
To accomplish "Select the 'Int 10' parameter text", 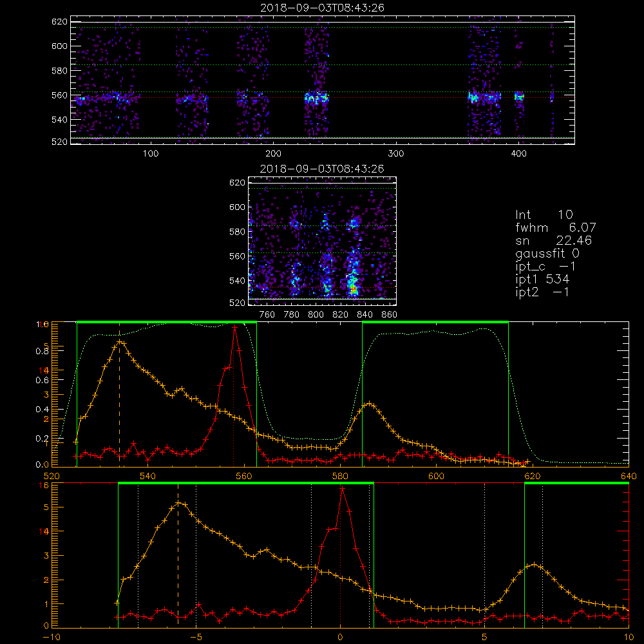I will click(544, 215).
